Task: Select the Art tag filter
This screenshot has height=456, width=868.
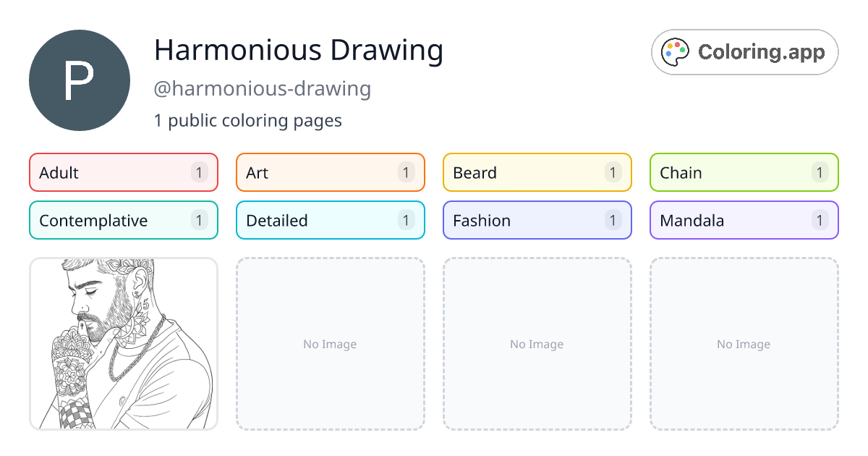Action: coord(330,172)
